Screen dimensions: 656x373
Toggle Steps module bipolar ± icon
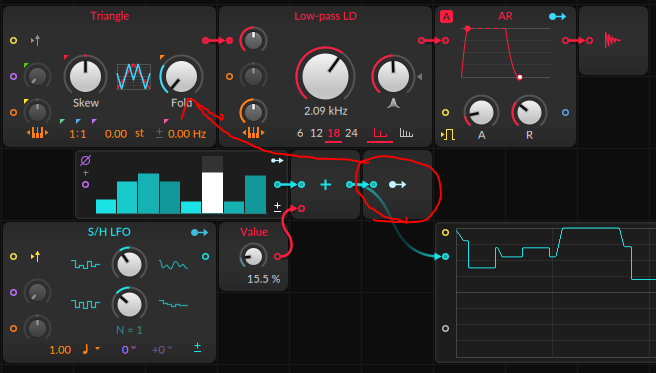(277, 207)
